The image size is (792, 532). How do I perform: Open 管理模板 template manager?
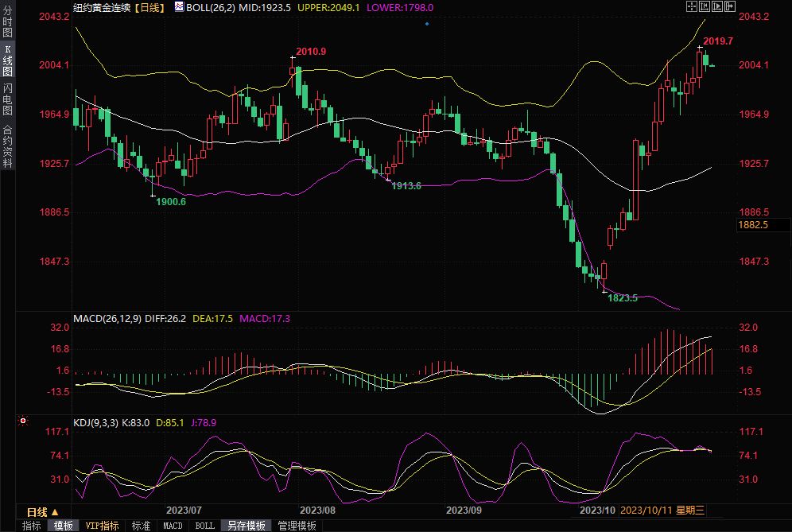[x=297, y=526]
